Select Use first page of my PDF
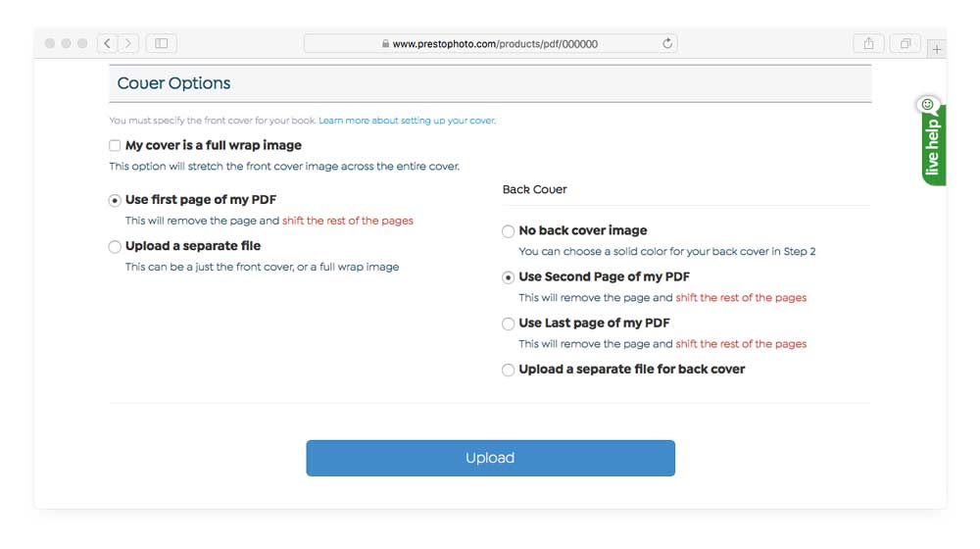 (x=115, y=200)
